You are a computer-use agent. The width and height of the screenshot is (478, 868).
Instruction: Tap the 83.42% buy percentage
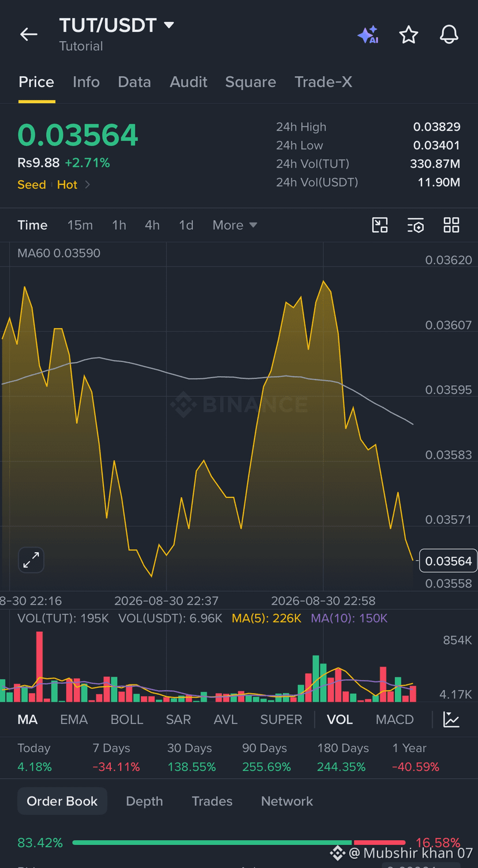pyautogui.click(x=40, y=843)
